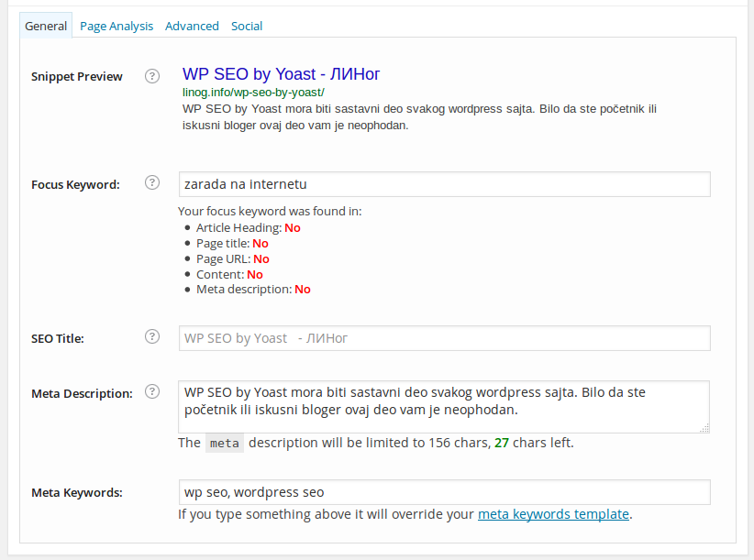754x560 pixels.
Task: Select the General tab
Action: pyautogui.click(x=46, y=26)
